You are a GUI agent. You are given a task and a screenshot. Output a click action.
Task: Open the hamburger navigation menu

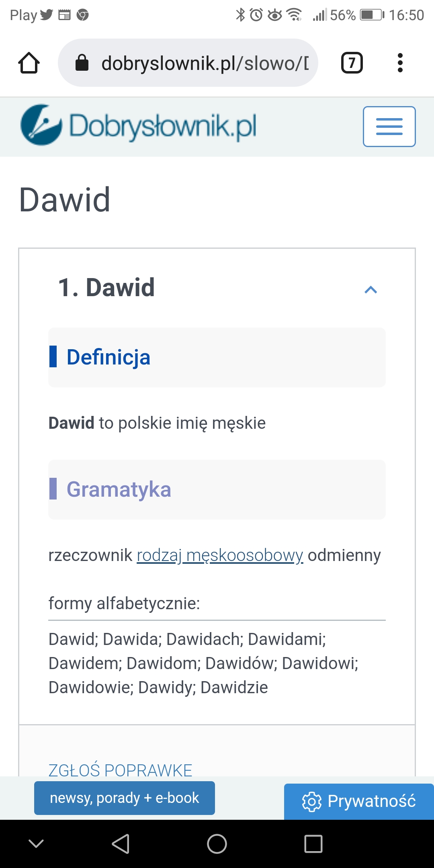389,127
